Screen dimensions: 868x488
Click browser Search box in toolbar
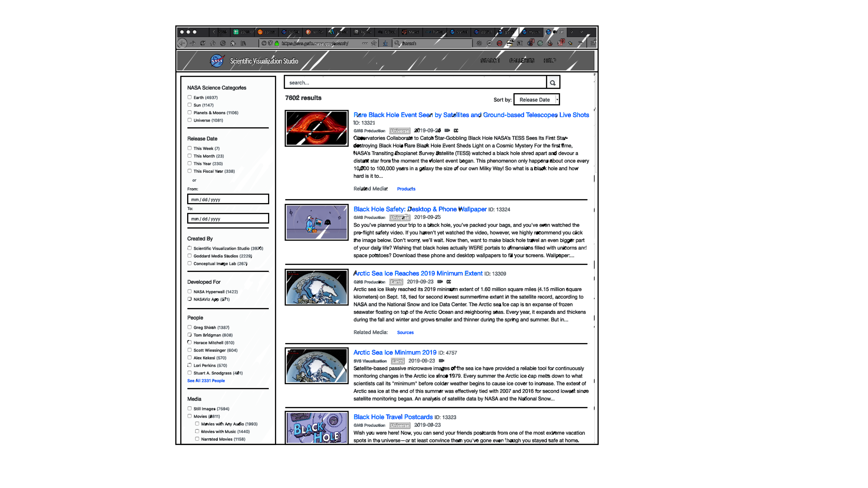click(x=432, y=43)
